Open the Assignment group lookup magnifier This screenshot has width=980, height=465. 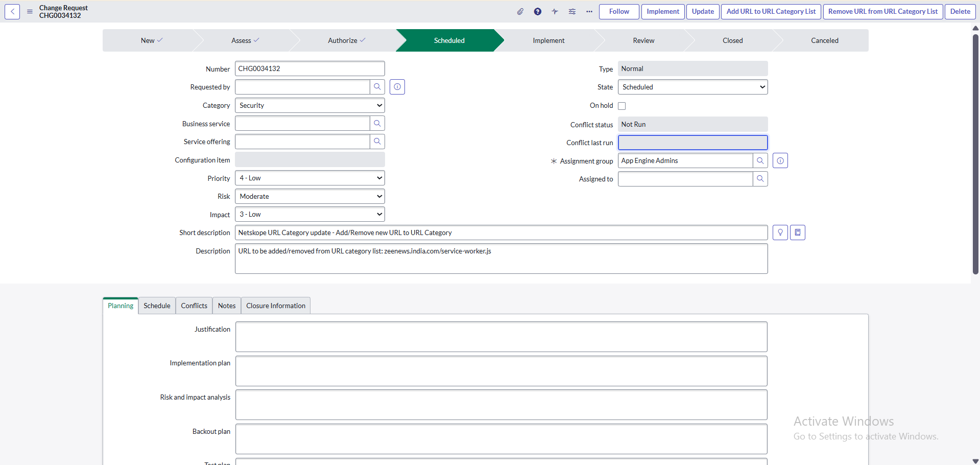[760, 160]
